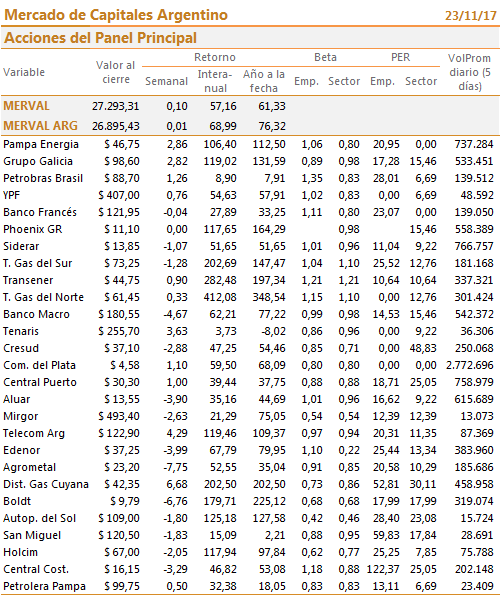This screenshot has height=595, width=500.
Task: Click T. Gas del Norte interanual 412,08
Action: click(x=220, y=297)
